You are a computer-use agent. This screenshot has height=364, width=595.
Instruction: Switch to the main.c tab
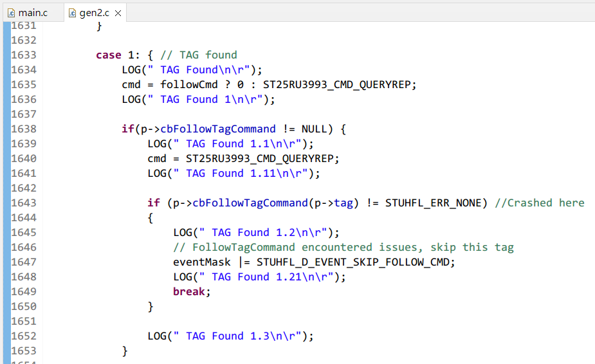click(x=33, y=13)
